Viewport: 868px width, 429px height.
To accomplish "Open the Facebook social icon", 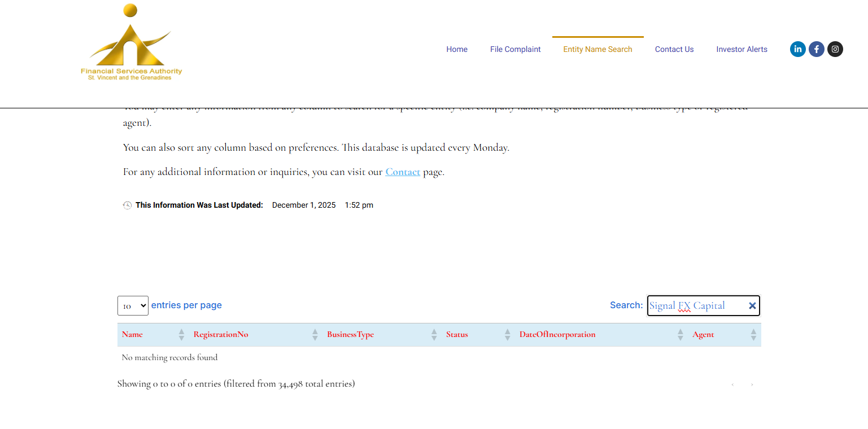I will [x=816, y=49].
